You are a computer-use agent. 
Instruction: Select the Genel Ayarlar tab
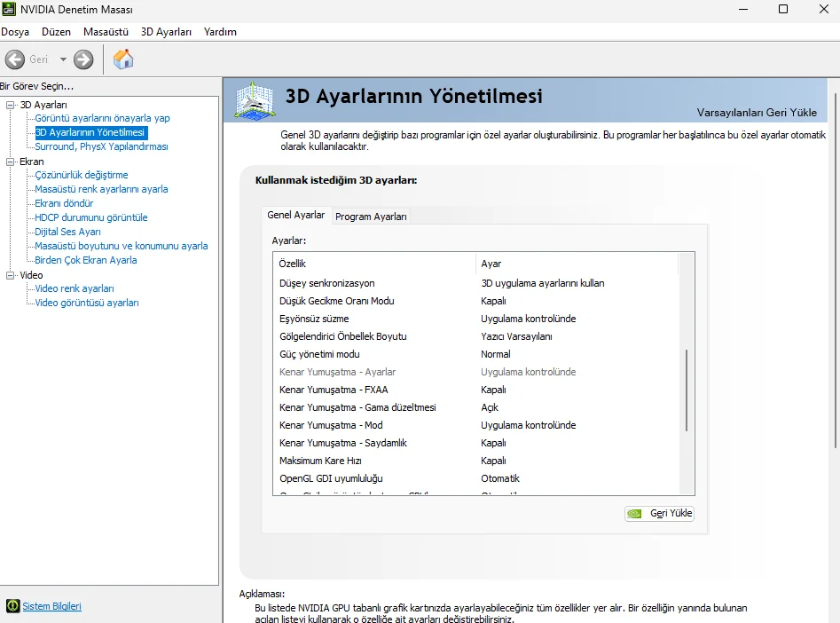[295, 215]
